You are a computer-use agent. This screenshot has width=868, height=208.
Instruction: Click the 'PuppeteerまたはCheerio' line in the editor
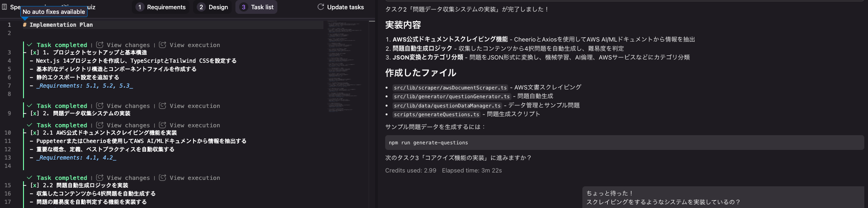point(138,141)
